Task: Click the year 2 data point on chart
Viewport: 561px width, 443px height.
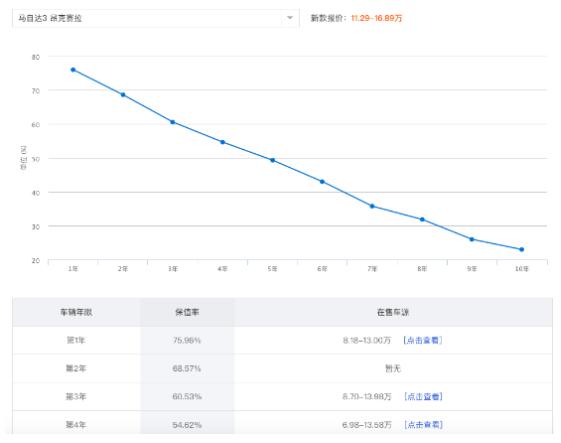Action: point(123,95)
